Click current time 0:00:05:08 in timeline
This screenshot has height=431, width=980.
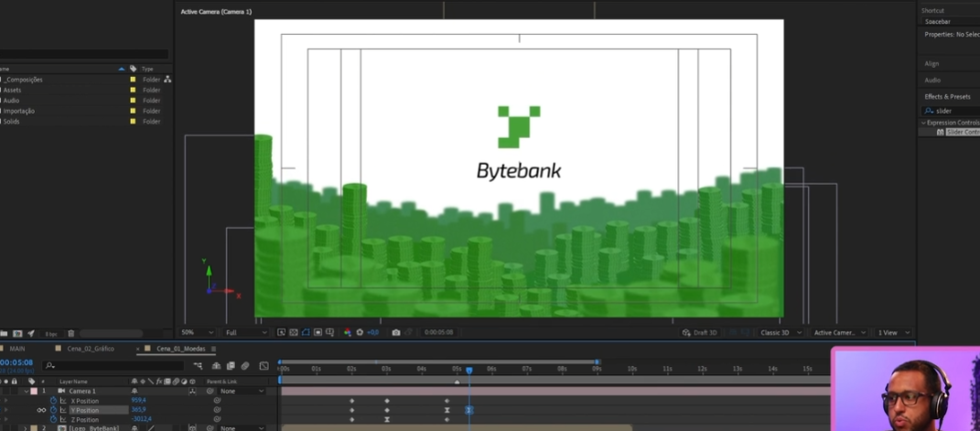point(16,362)
